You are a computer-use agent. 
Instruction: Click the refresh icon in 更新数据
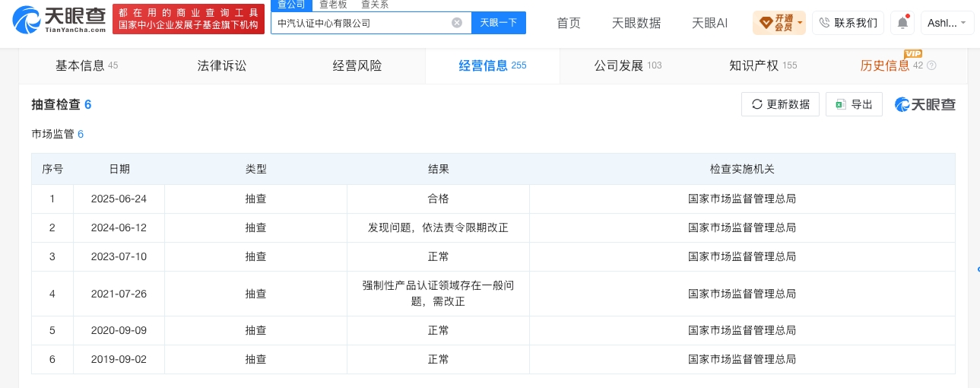(x=756, y=104)
